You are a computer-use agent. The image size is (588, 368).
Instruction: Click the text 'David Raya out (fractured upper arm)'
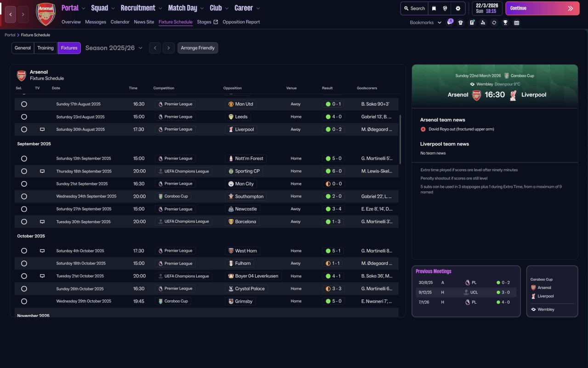point(461,129)
